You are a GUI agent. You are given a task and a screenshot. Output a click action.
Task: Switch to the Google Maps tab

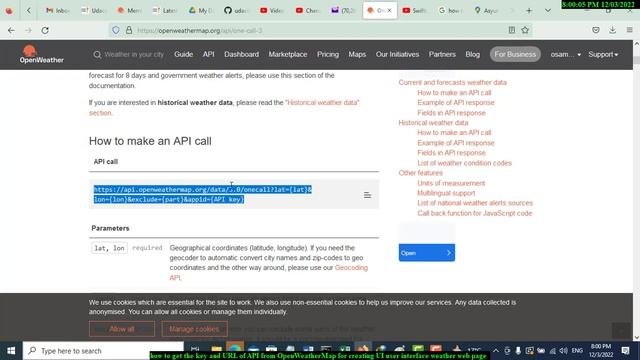pyautogui.click(x=486, y=11)
